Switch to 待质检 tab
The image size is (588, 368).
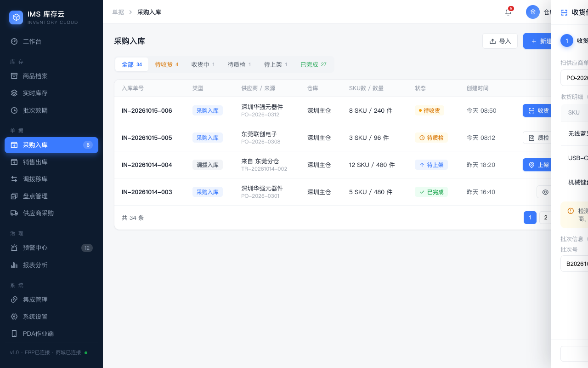239,64
